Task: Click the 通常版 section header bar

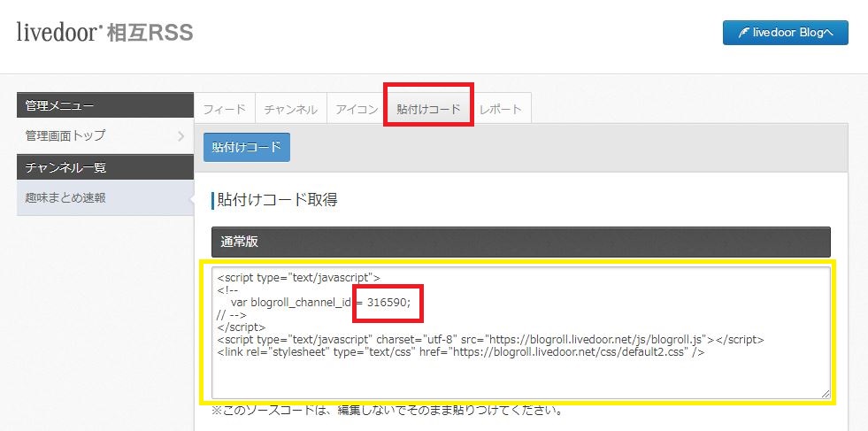Action: [x=521, y=242]
